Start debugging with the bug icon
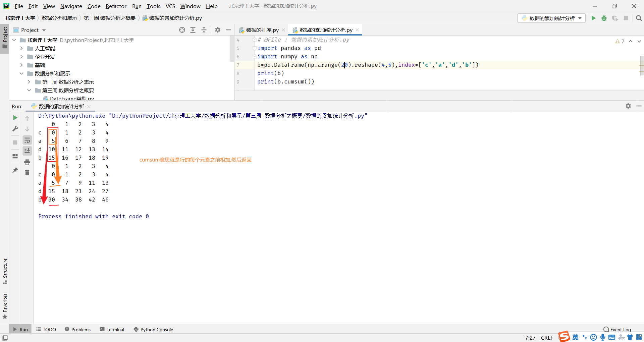Image resolution: width=644 pixels, height=342 pixels. [x=604, y=18]
